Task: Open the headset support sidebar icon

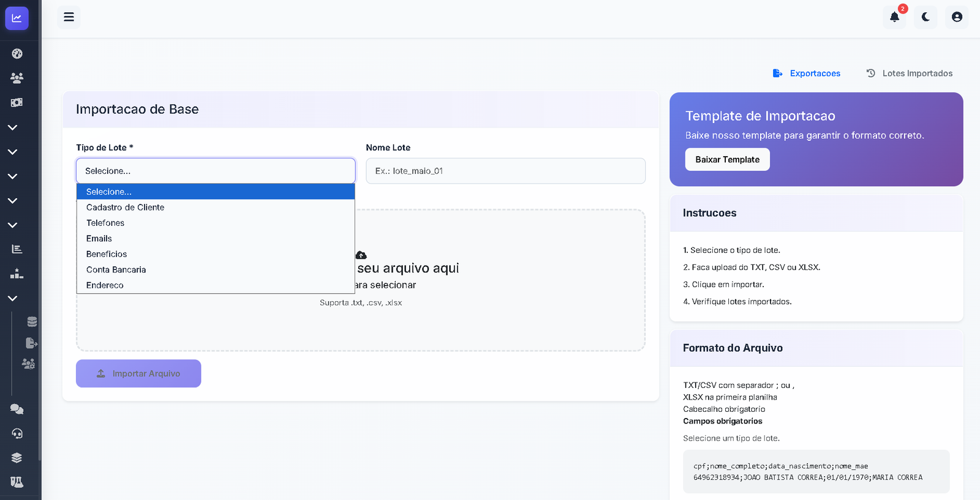Action: coord(17,433)
